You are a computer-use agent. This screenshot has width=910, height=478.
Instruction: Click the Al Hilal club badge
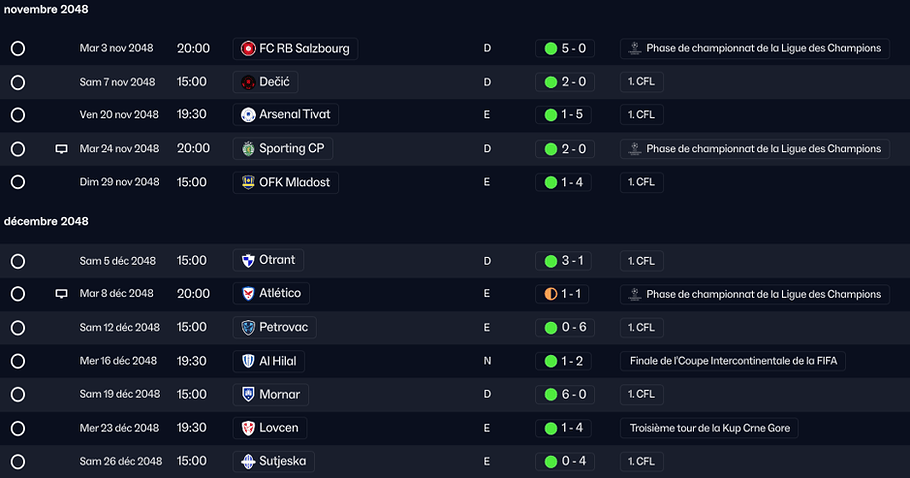click(x=248, y=361)
